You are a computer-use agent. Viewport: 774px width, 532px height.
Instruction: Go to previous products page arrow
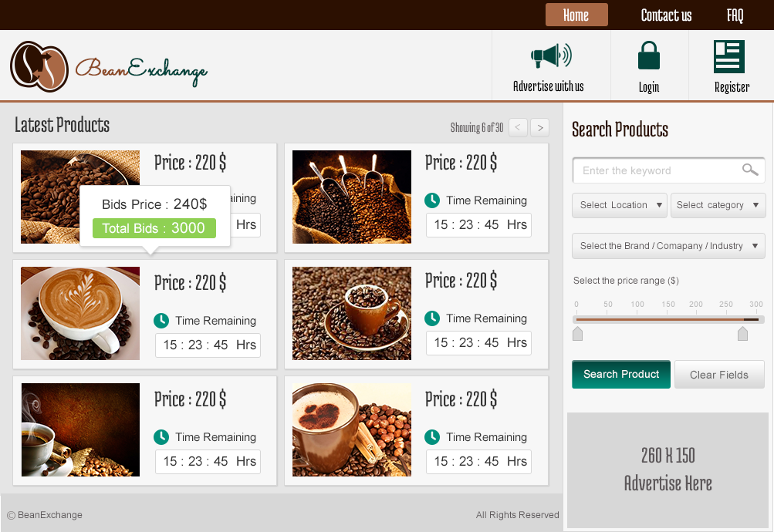518,127
